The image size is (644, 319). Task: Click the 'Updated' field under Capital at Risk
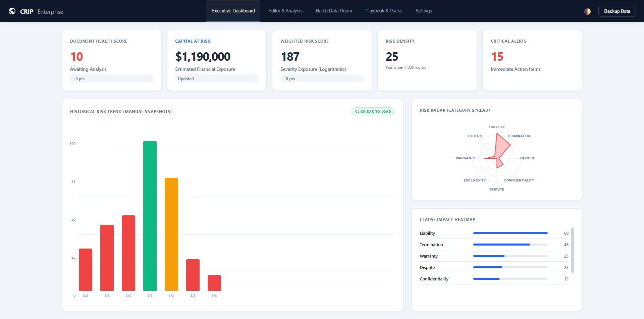pyautogui.click(x=216, y=78)
